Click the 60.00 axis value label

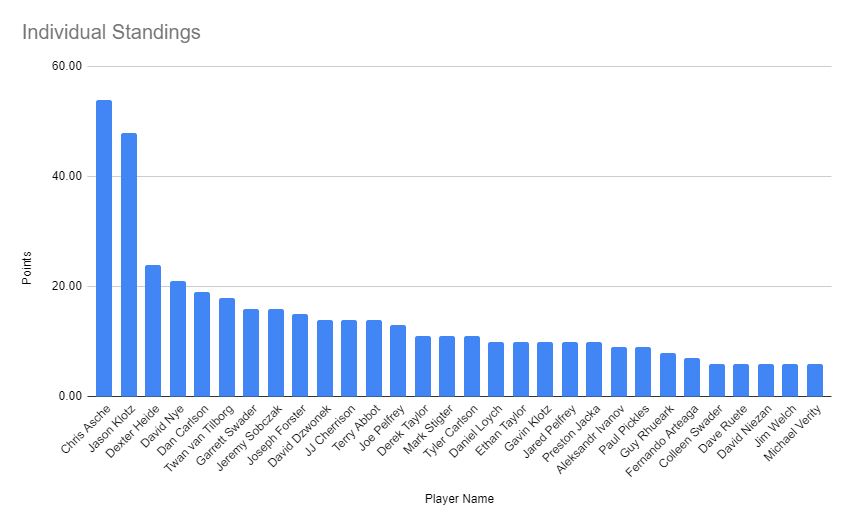pos(67,67)
